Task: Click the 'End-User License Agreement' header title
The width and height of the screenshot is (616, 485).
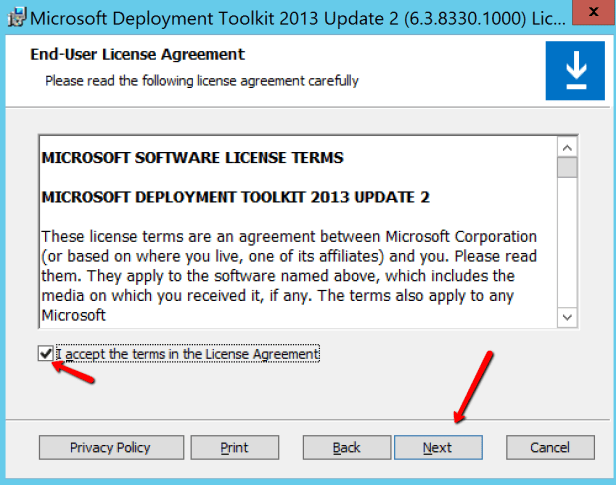Action: click(x=138, y=55)
